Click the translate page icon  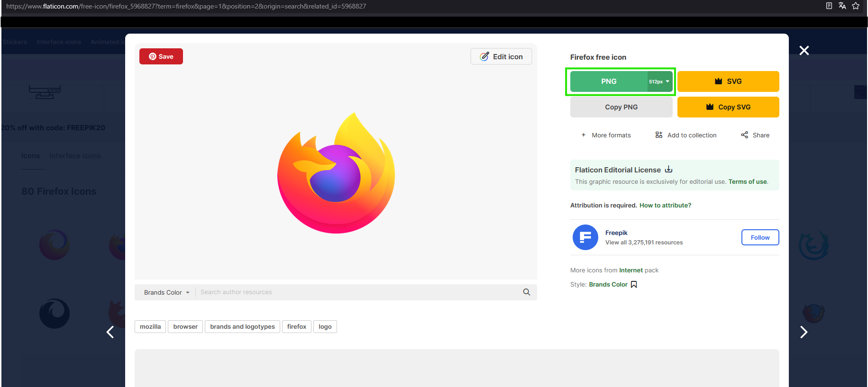pyautogui.click(x=842, y=6)
